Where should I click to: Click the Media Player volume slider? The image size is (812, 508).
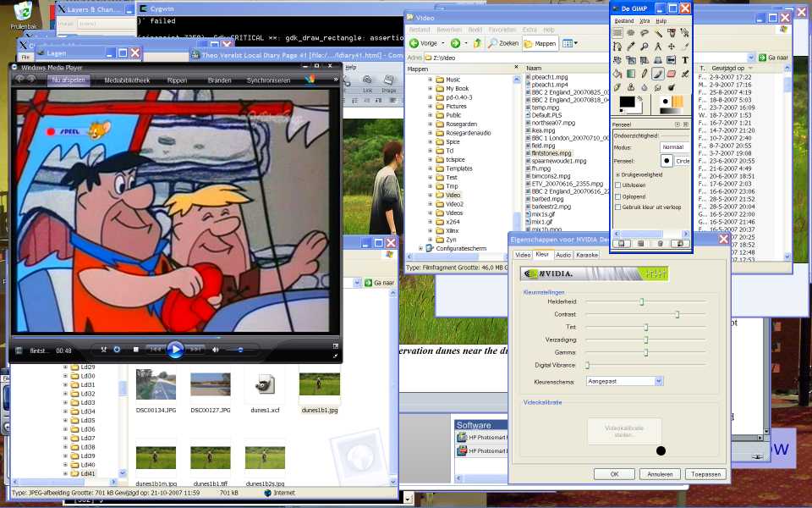coord(241,350)
